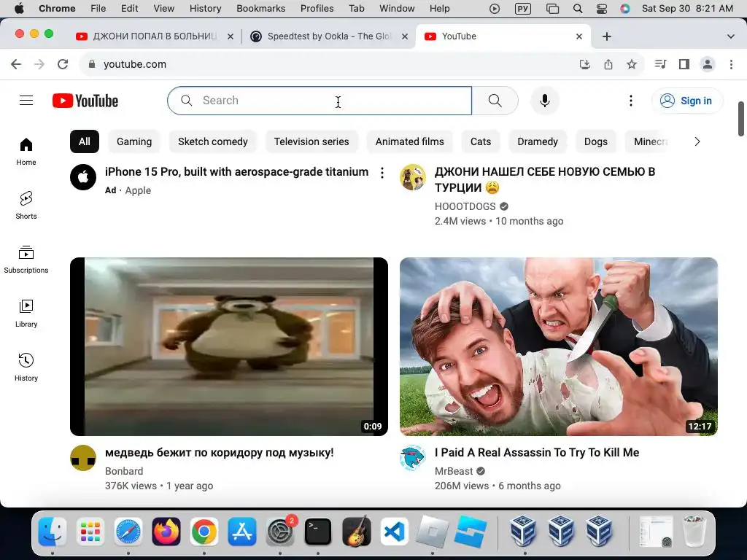This screenshot has height=560, width=747.
Task: Filter by Dogs chip
Action: [x=596, y=141]
